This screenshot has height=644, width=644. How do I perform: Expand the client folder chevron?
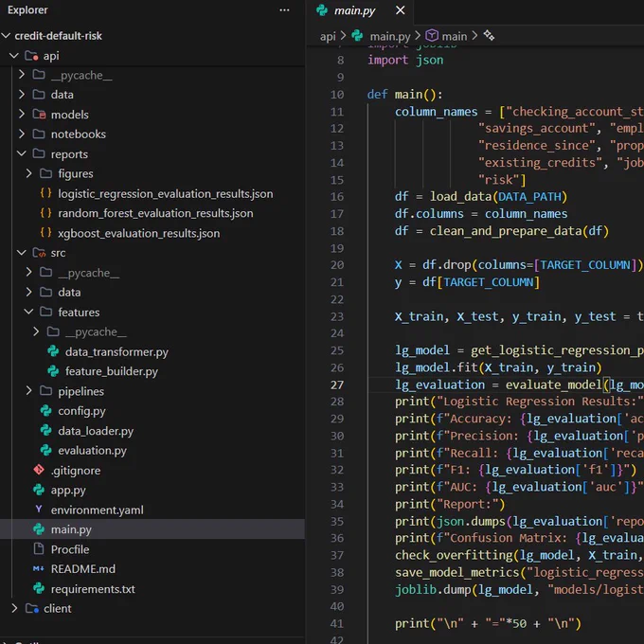tap(14, 608)
